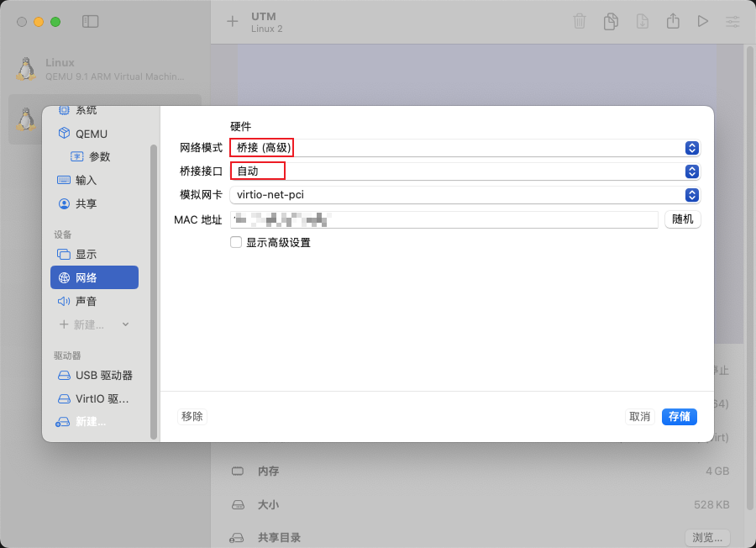
Task: Click inside the MAC 地址 input field
Action: tap(420, 219)
